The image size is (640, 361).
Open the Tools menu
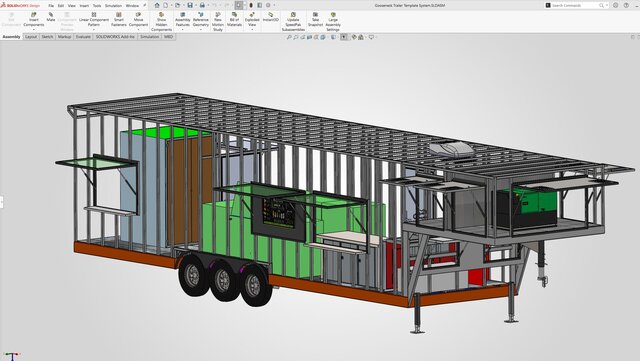97,6
